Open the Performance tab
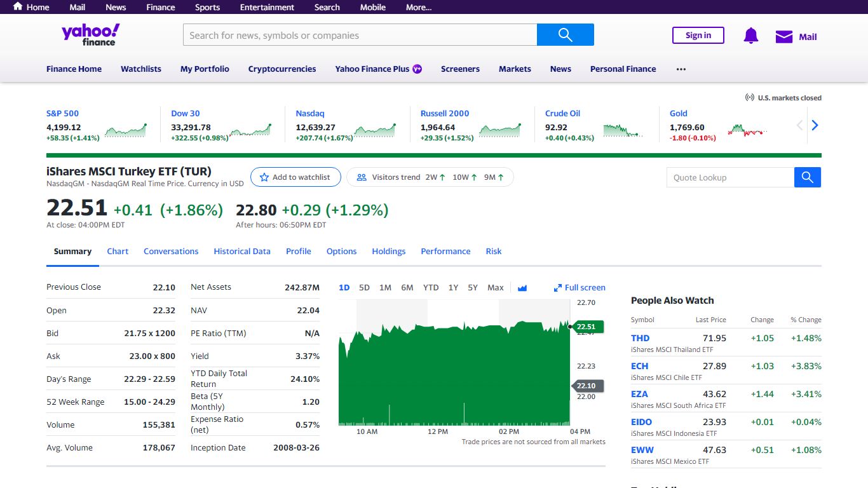 tap(445, 252)
